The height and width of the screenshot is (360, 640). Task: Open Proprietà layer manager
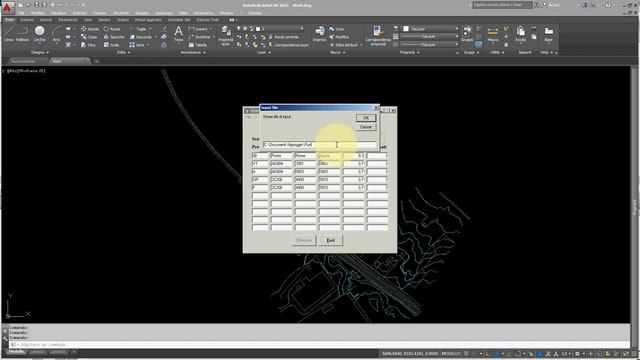225,35
